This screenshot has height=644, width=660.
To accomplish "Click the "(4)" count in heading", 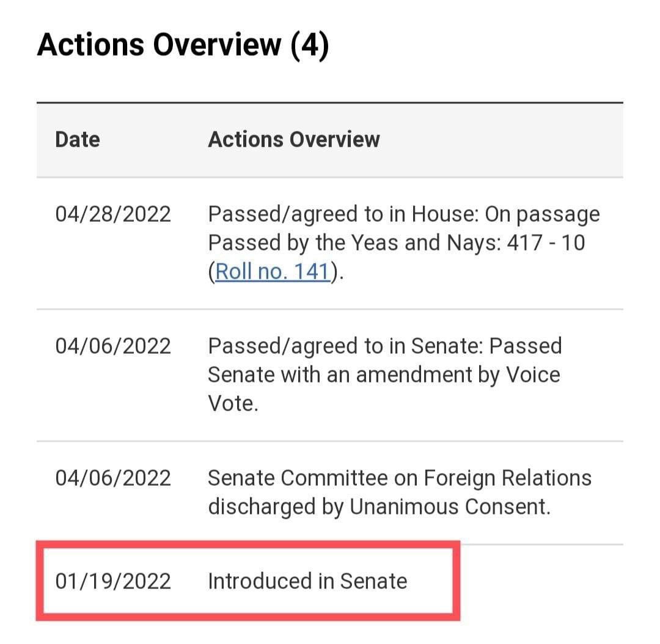I will pos(310,46).
